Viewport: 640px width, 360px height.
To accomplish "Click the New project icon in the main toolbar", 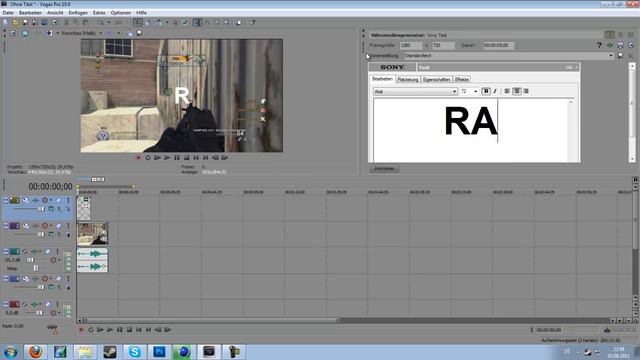I will tap(5, 22).
